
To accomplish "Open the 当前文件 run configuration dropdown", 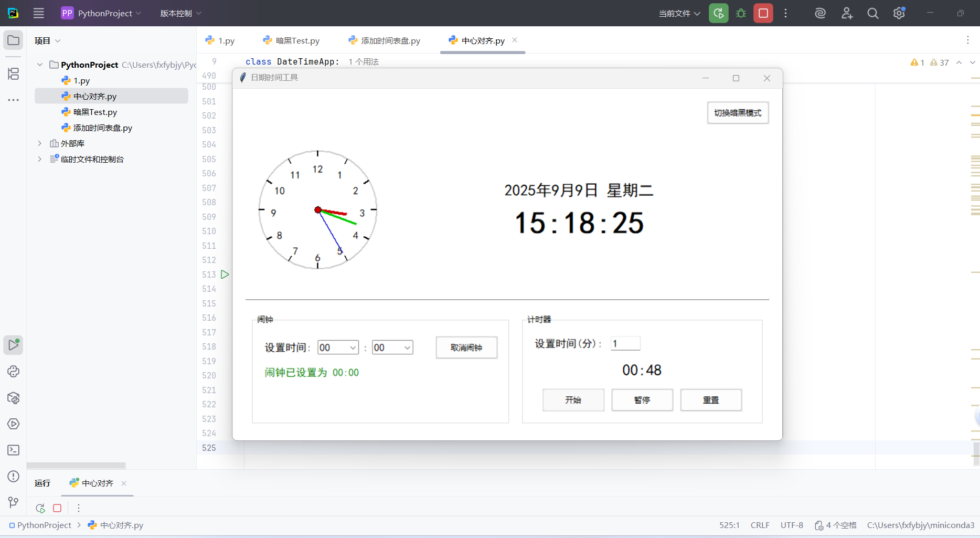I will (x=679, y=13).
